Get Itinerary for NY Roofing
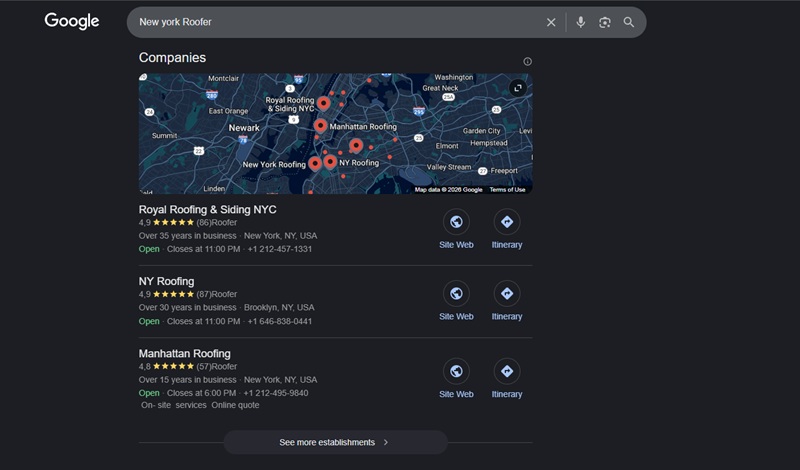 point(507,301)
